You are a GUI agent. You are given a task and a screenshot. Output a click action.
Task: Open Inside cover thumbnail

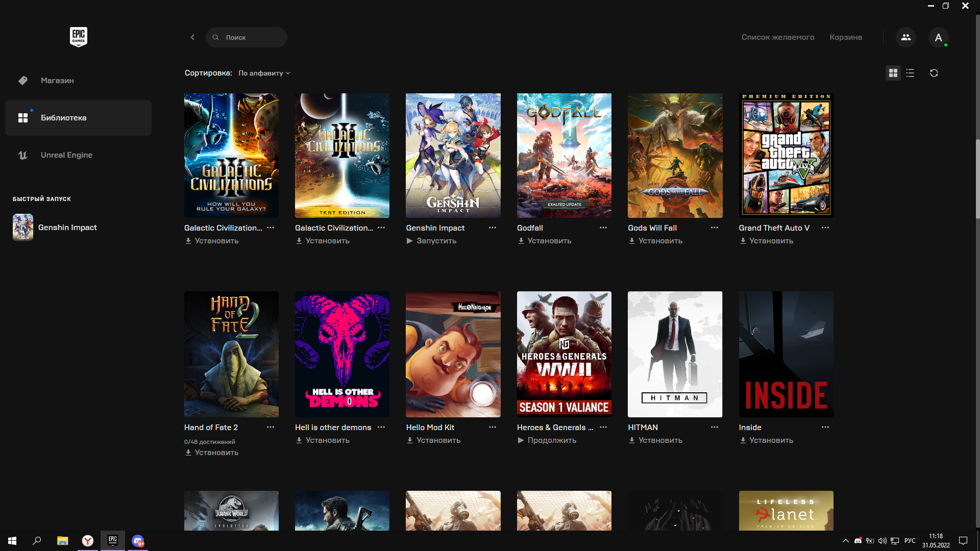(786, 354)
